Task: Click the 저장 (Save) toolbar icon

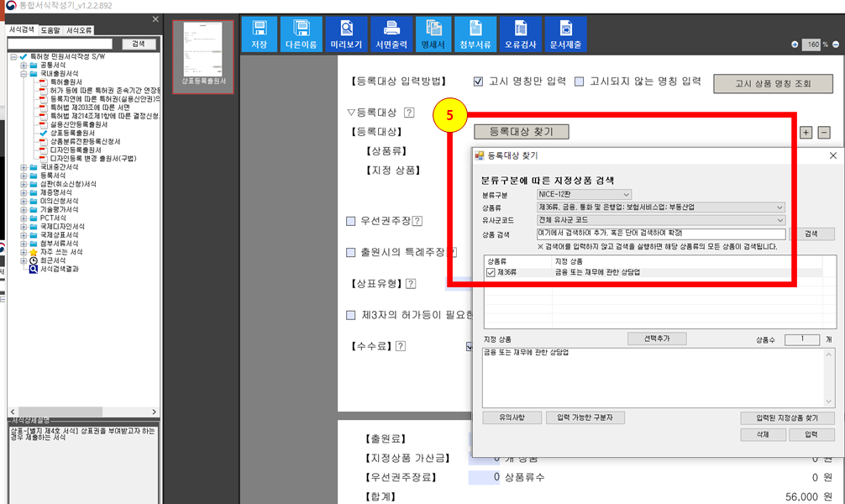Action: click(x=259, y=34)
